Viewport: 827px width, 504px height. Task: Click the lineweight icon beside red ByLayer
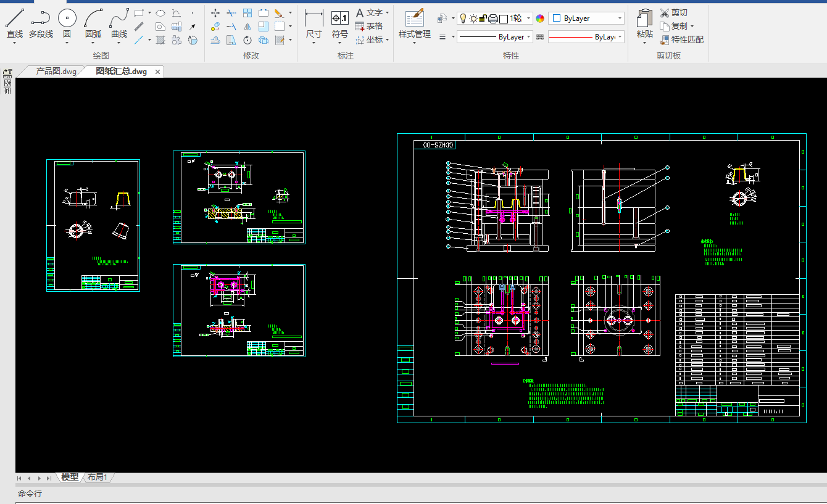(x=540, y=37)
